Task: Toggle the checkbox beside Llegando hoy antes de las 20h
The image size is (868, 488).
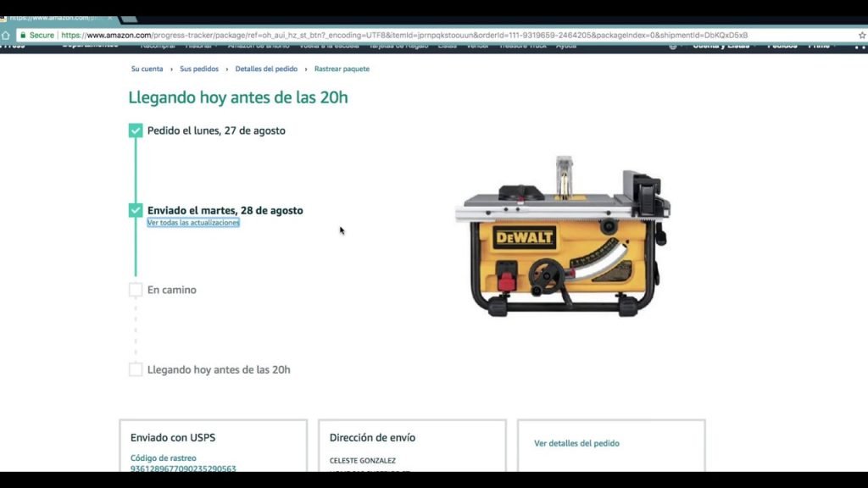Action: tap(136, 369)
